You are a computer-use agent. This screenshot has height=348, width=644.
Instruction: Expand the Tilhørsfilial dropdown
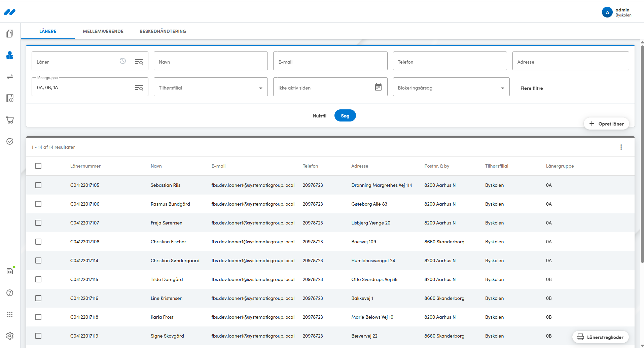point(211,87)
